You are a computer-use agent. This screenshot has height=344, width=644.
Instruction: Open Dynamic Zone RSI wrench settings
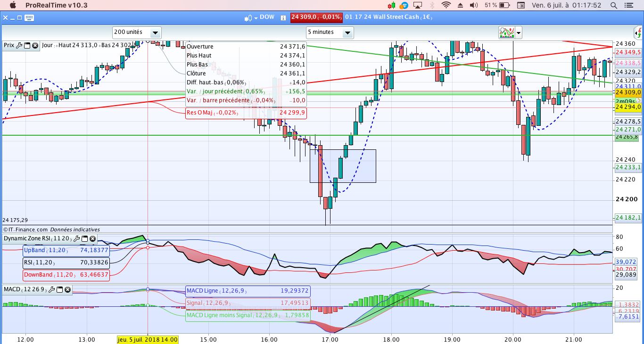click(x=76, y=238)
